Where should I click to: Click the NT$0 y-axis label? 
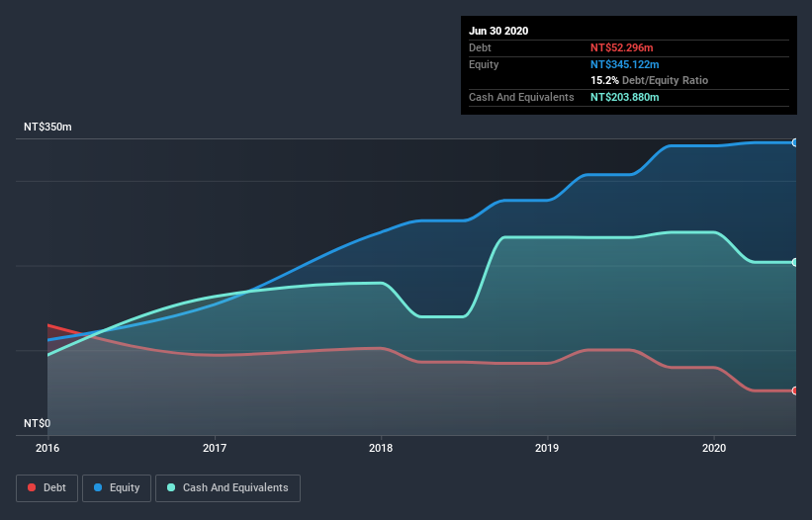pyautogui.click(x=38, y=423)
